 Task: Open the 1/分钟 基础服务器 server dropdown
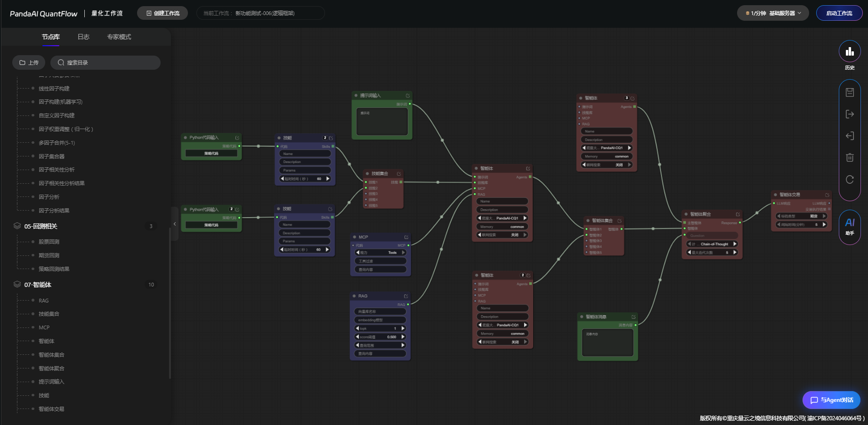coord(773,13)
